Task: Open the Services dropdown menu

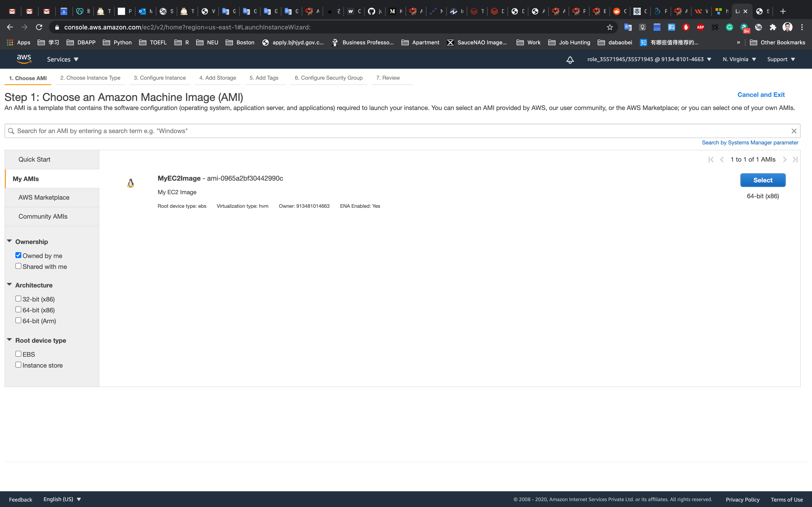Action: pyautogui.click(x=62, y=59)
